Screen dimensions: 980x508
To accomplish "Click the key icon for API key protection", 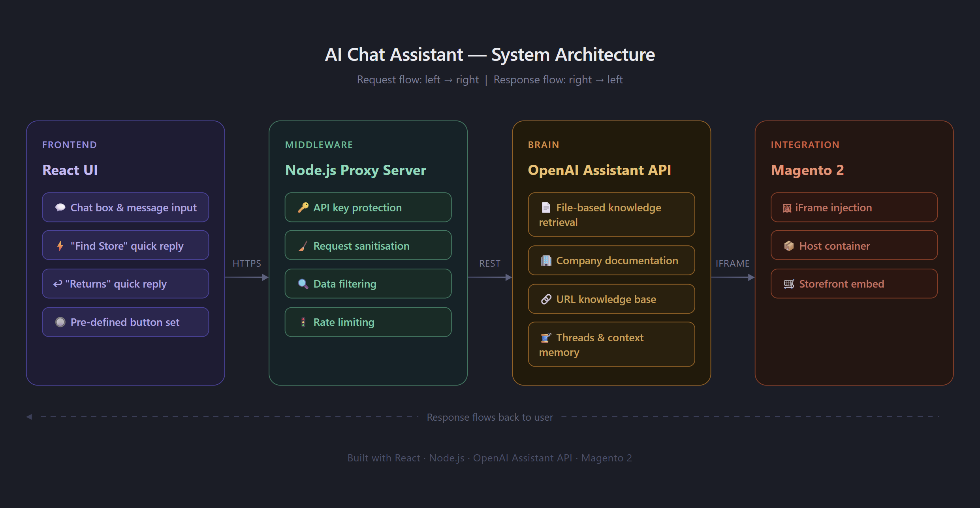I will 303,207.
